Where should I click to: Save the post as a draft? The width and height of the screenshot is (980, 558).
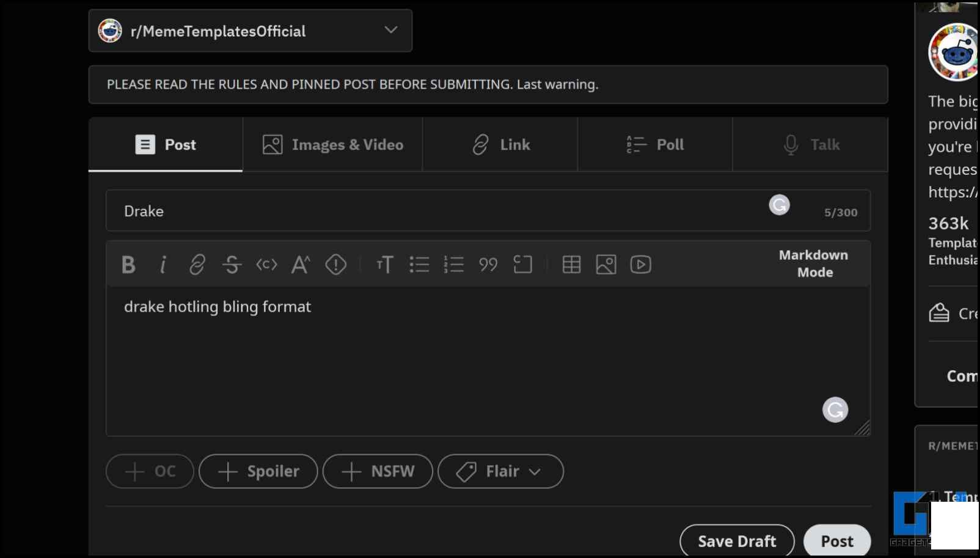click(737, 541)
